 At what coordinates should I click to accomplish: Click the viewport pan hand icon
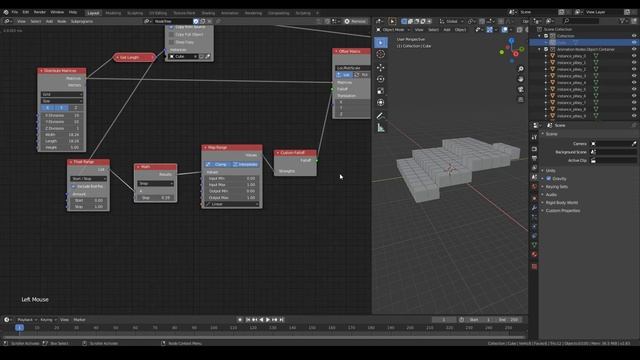520,79
